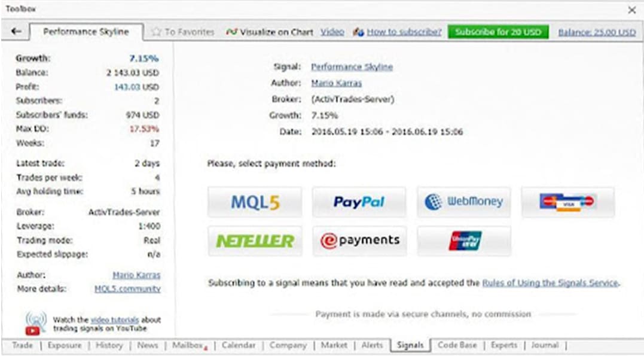Open the Code Base tab
This screenshot has height=356, width=644.
(x=457, y=345)
